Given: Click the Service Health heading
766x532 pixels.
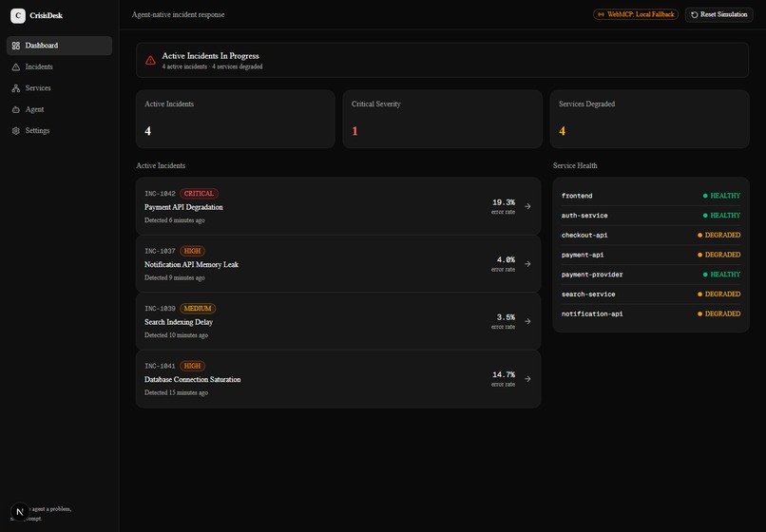Looking at the screenshot, I should tap(575, 165).
